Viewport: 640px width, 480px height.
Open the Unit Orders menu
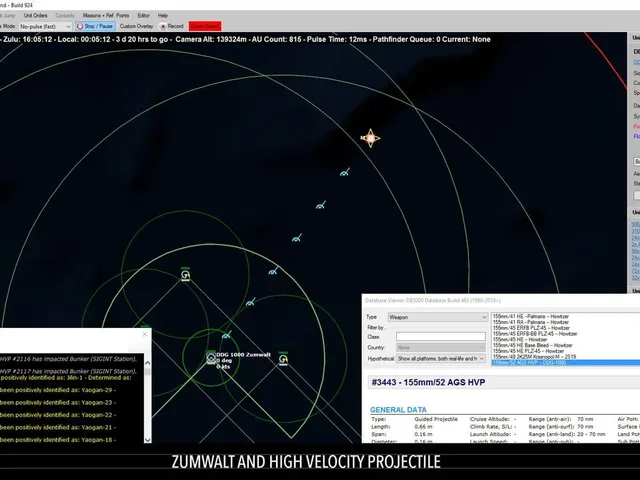pyautogui.click(x=36, y=16)
